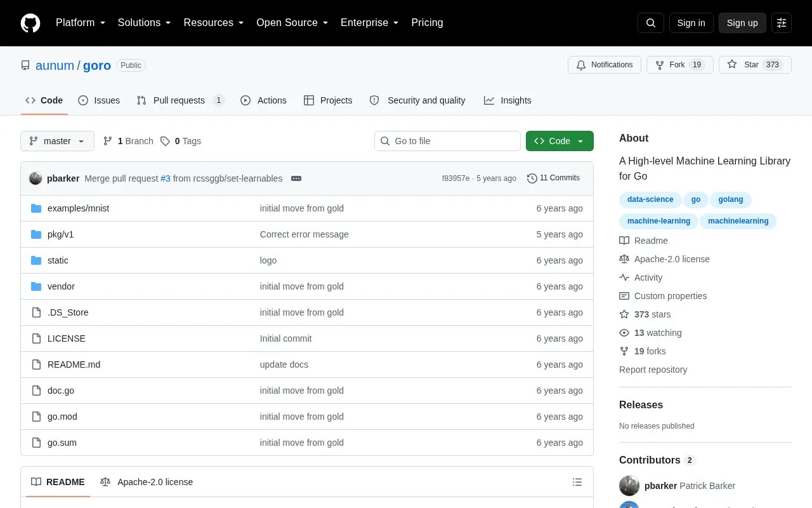The height and width of the screenshot is (508, 812).
Task: Click the Sign in link
Action: point(691,23)
